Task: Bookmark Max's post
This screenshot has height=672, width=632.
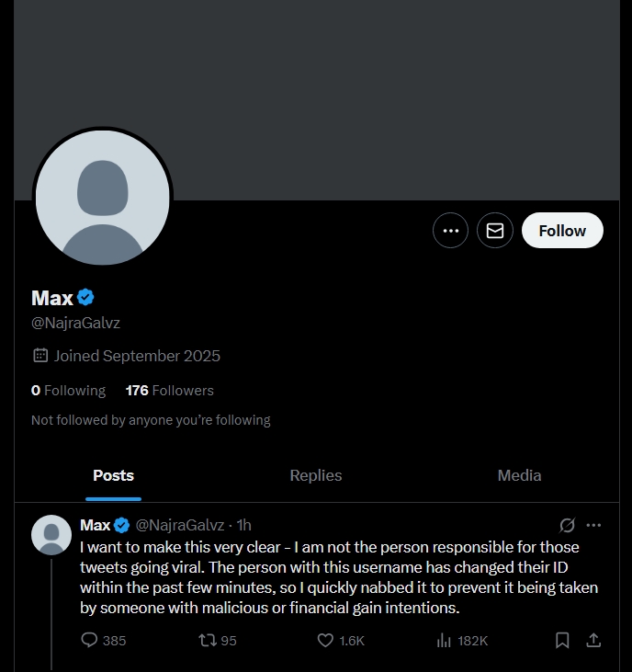Action: point(562,641)
